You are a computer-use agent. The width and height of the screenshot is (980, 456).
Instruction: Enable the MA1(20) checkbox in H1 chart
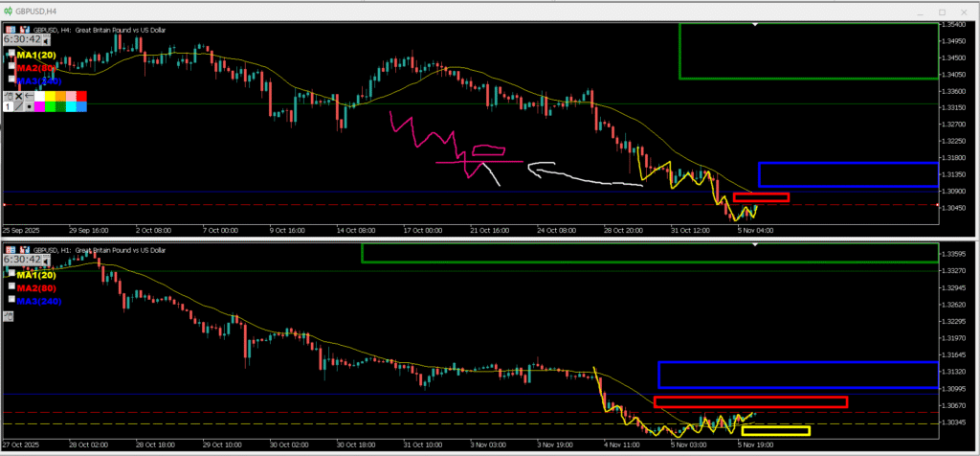[11, 275]
